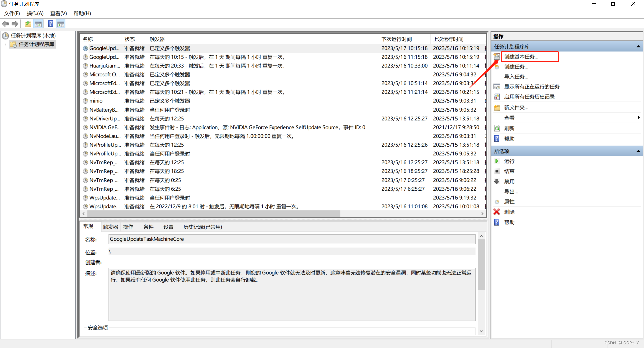Collapse the 所选项 actions section
Screen dimensions: 644x348
pyautogui.click(x=638, y=151)
